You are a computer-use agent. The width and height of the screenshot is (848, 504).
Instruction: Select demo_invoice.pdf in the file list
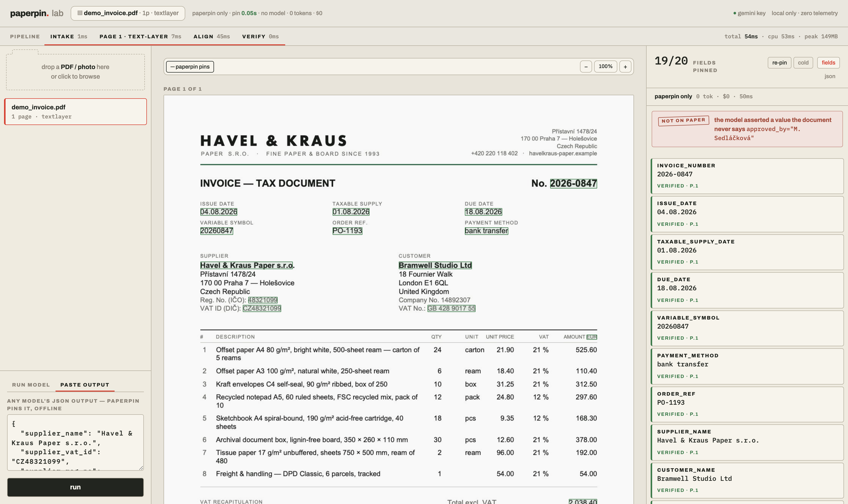(x=76, y=112)
